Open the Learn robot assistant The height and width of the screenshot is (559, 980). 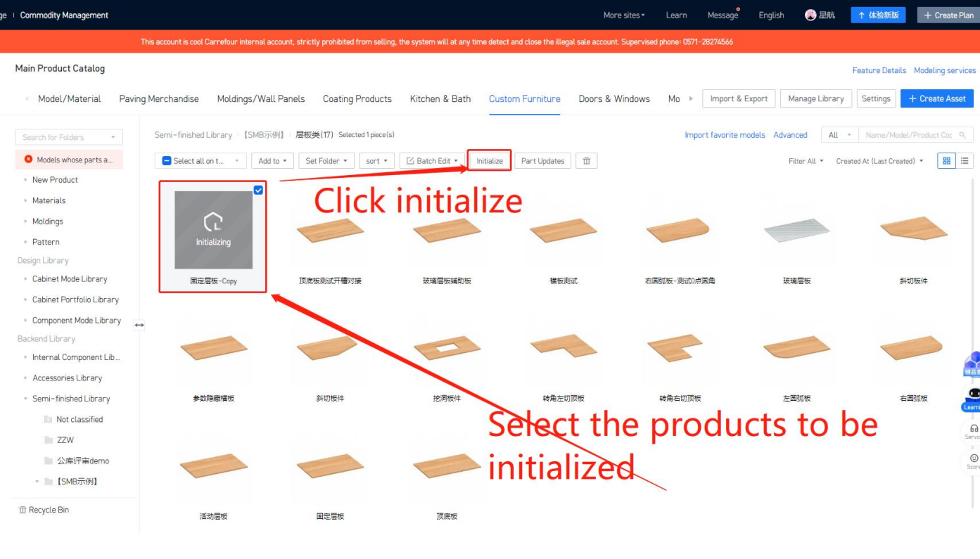pos(972,399)
